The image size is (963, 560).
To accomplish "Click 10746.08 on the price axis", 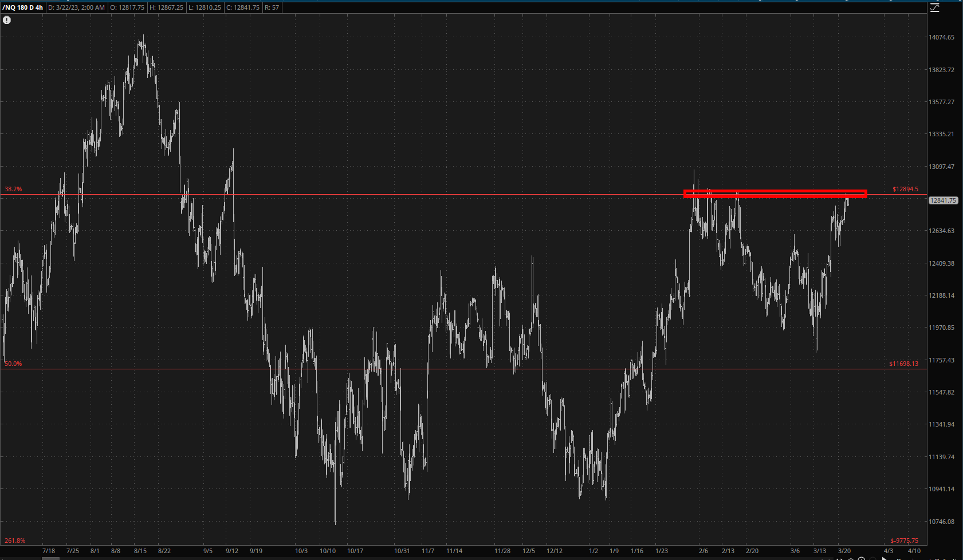I will (941, 522).
